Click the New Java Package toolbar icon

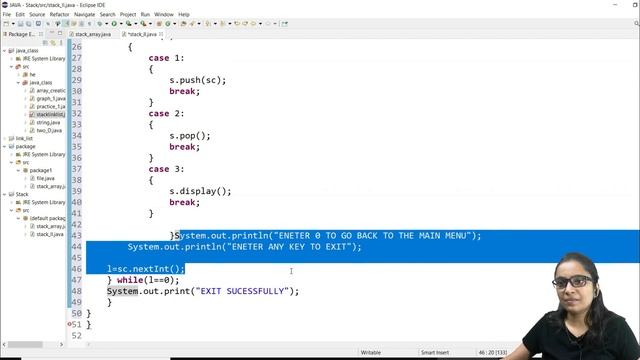pyautogui.click(x=159, y=24)
